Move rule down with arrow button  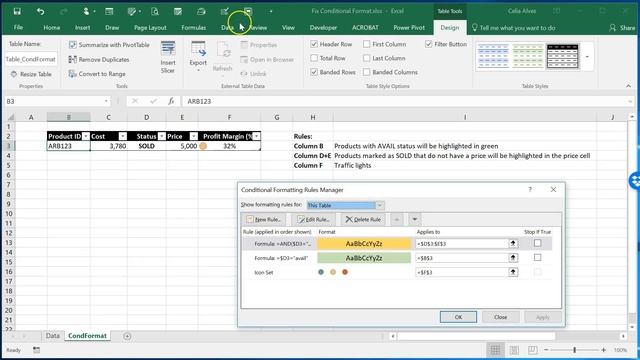coord(414,220)
